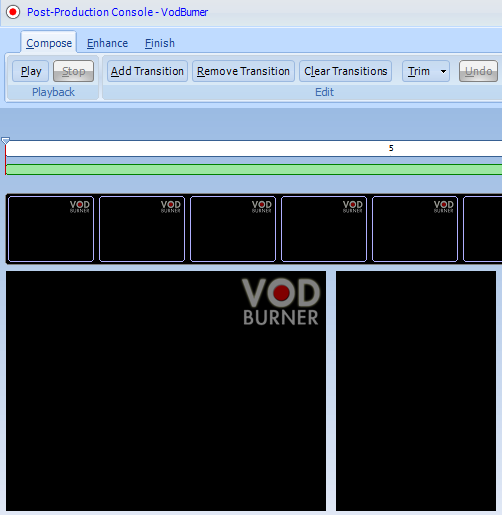Select the playhead marker at timeline start
The image size is (502, 515).
(5, 141)
